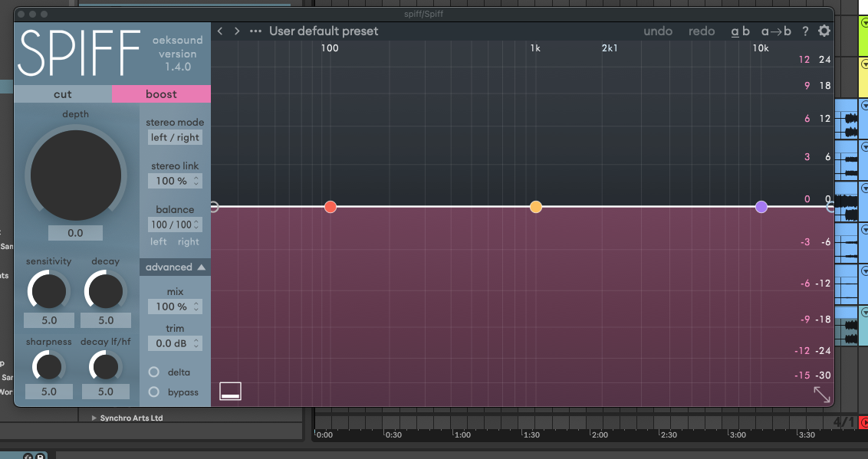
Task: Go to the previous preset with left arrow
Action: click(x=220, y=31)
